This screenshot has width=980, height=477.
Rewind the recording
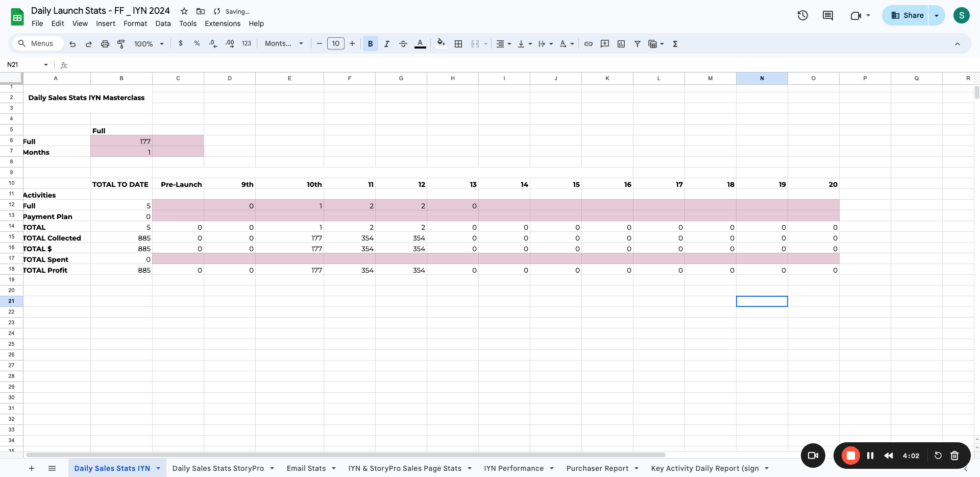coord(889,456)
